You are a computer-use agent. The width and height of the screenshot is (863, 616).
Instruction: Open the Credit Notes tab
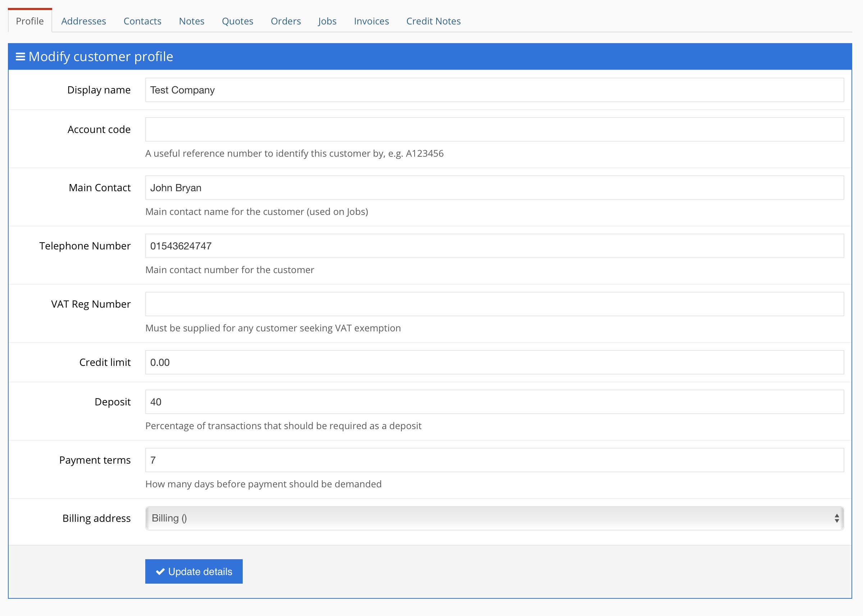(433, 21)
